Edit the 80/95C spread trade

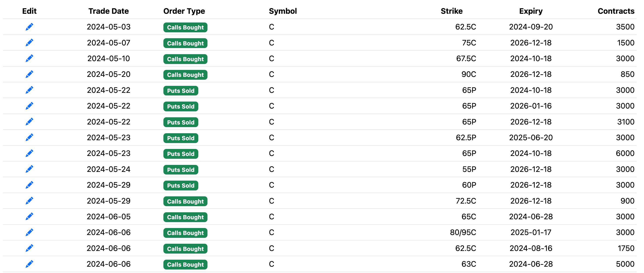click(x=29, y=232)
